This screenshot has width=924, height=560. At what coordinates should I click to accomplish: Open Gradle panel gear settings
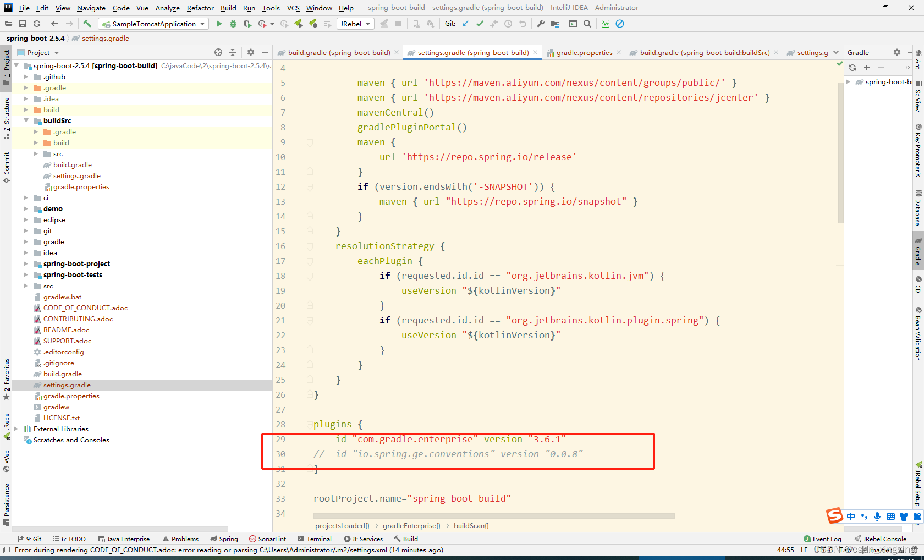[897, 52]
